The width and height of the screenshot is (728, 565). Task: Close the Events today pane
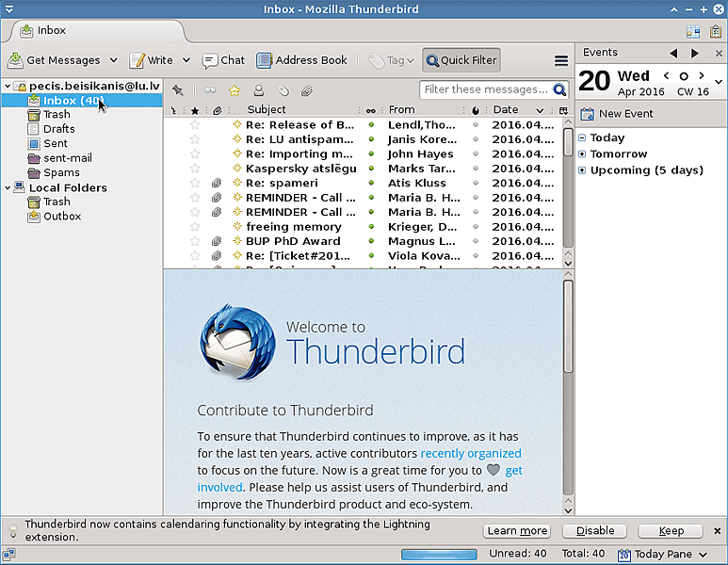click(719, 54)
